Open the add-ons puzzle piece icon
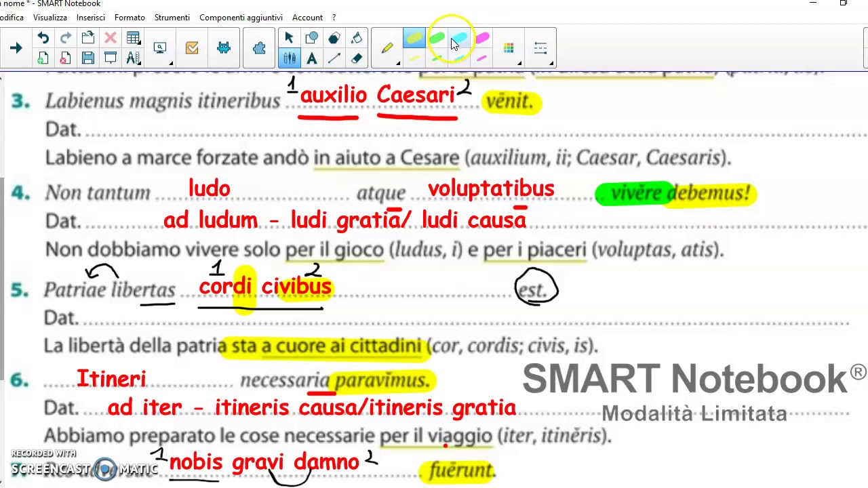Screen dimensions: 868x488 pos(259,48)
